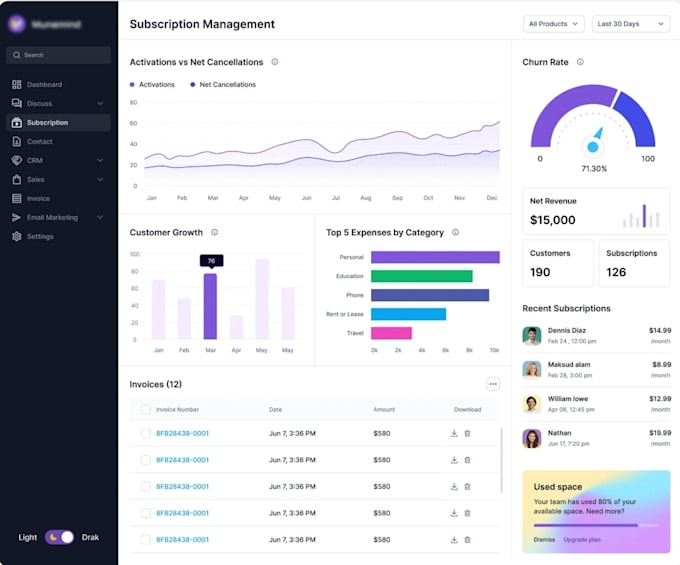The image size is (680, 565).
Task: Dismiss the Used space card
Action: (x=544, y=539)
